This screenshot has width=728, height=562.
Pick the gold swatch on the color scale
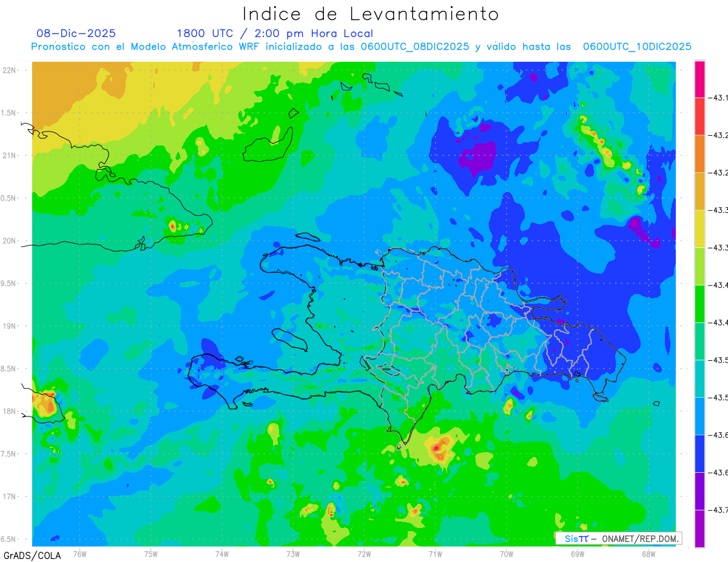(699, 191)
